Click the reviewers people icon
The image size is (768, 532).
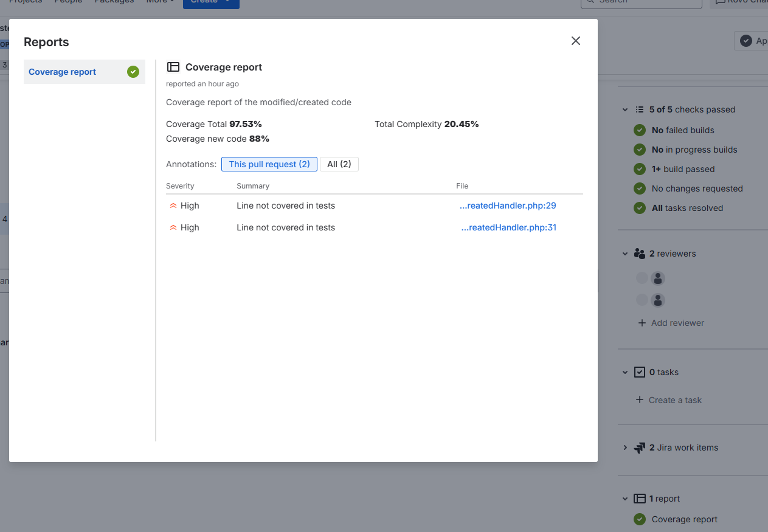640,254
